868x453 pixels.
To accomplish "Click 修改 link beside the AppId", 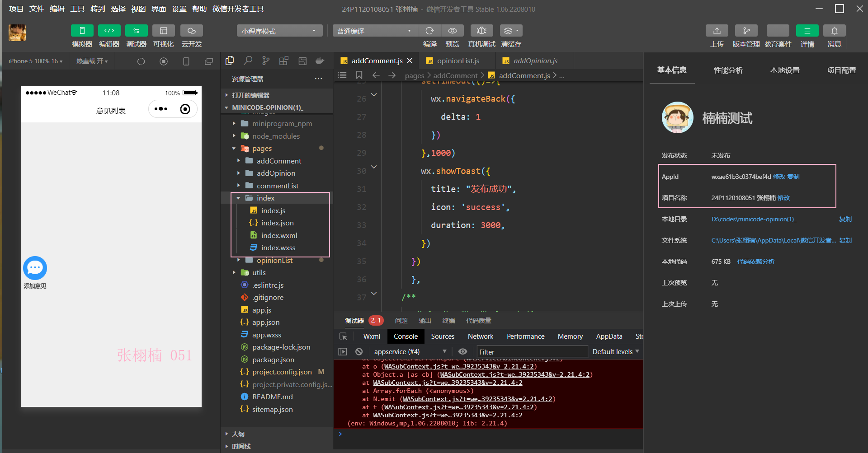I will [x=779, y=177].
